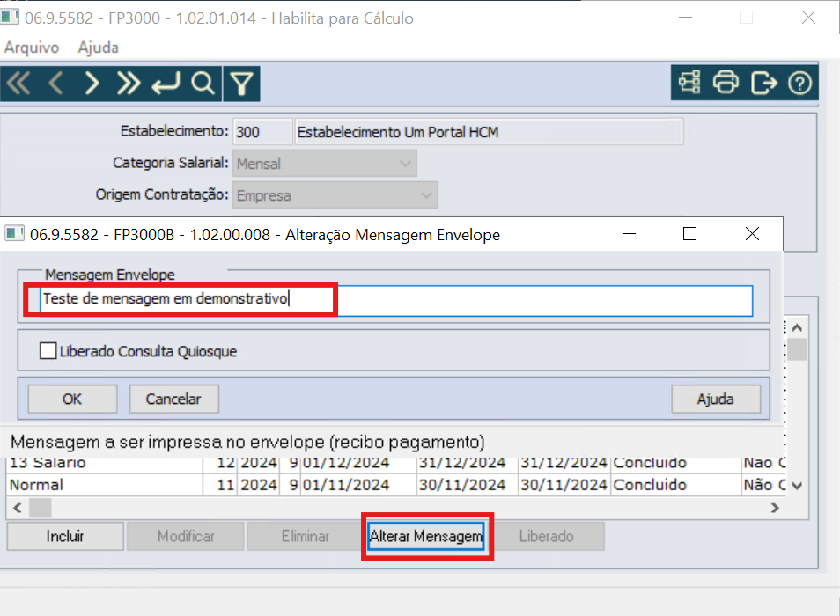Click the dialog's Ajuda button
The image size is (840, 616).
[x=716, y=399]
